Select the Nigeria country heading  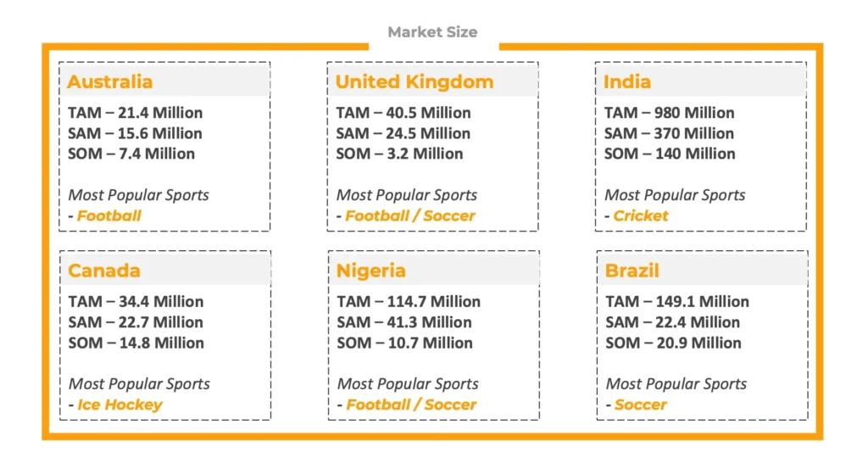click(x=371, y=271)
